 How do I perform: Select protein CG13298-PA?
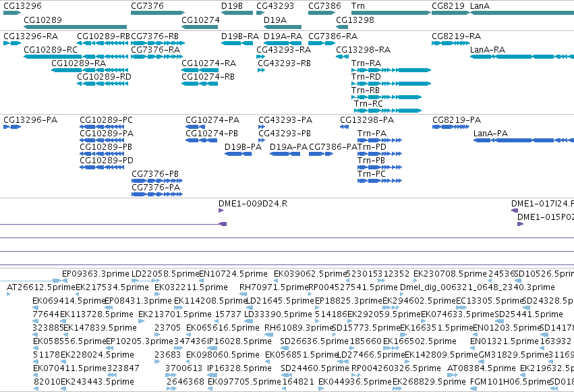click(344, 127)
